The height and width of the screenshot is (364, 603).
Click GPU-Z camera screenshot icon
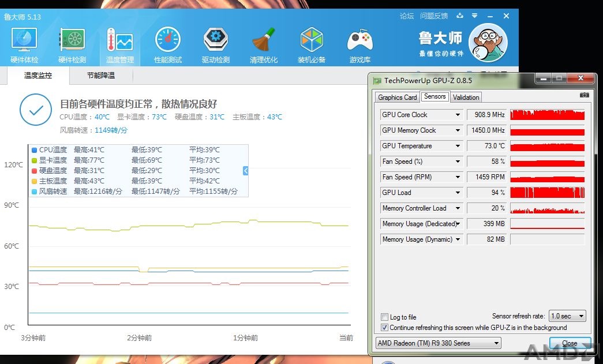click(x=584, y=95)
